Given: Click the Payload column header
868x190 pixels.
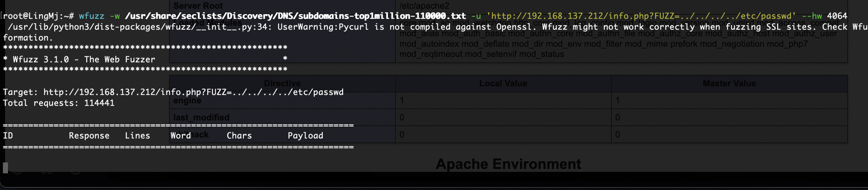Looking at the screenshot, I should tap(305, 136).
